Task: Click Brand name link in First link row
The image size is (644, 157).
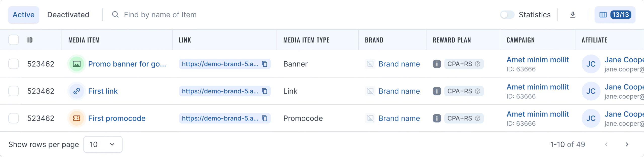Action: (399, 91)
